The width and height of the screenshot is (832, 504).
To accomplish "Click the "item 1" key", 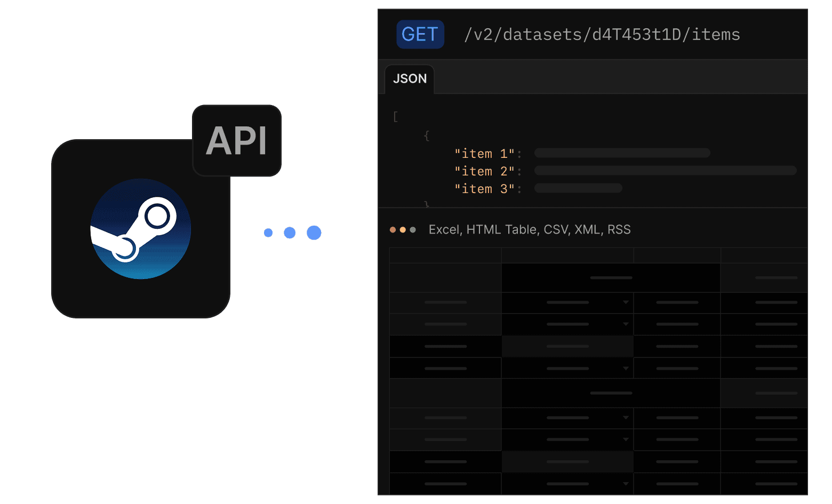I will pyautogui.click(x=484, y=154).
